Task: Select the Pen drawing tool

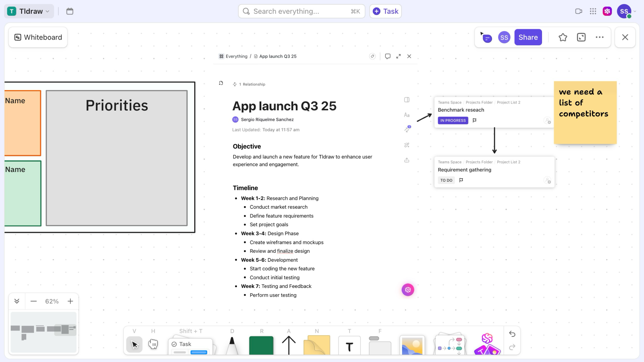Action: tap(232, 346)
